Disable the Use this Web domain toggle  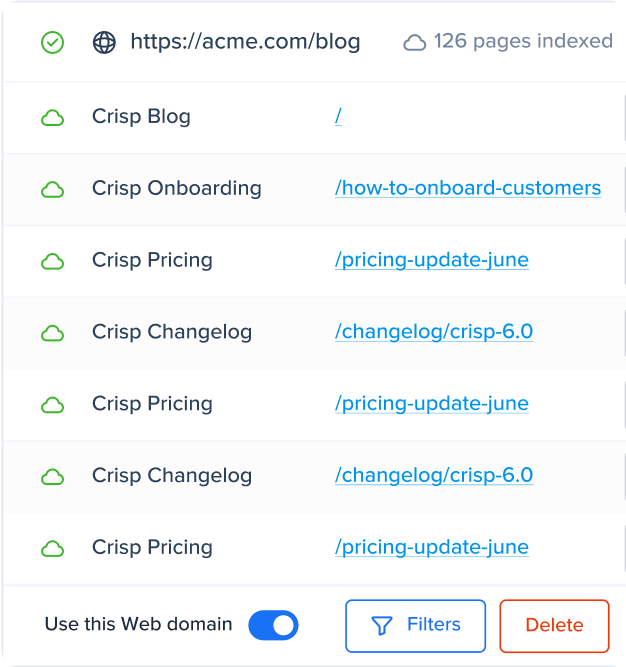(x=273, y=626)
